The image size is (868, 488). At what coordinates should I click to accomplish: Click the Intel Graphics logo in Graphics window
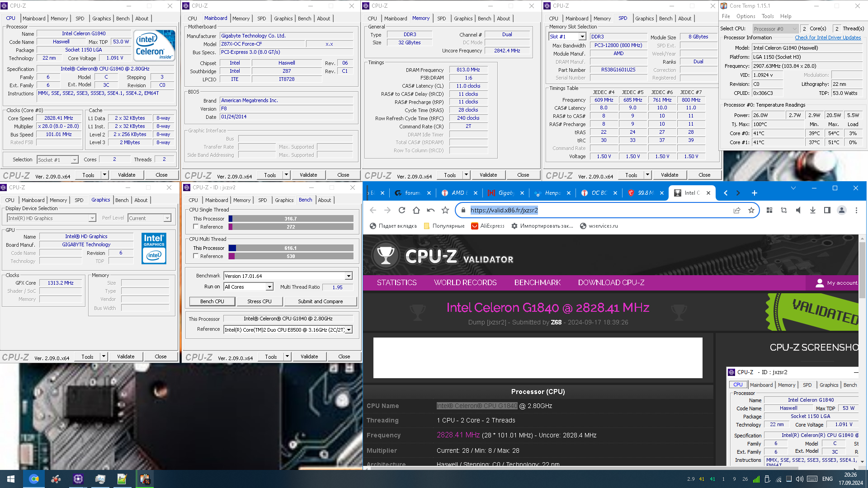pyautogui.click(x=154, y=249)
